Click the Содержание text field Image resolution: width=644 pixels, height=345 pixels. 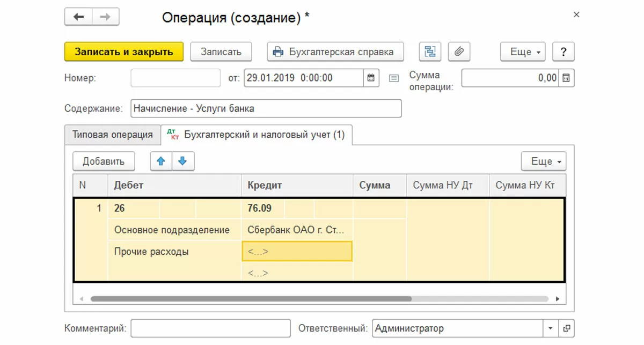coord(266,108)
